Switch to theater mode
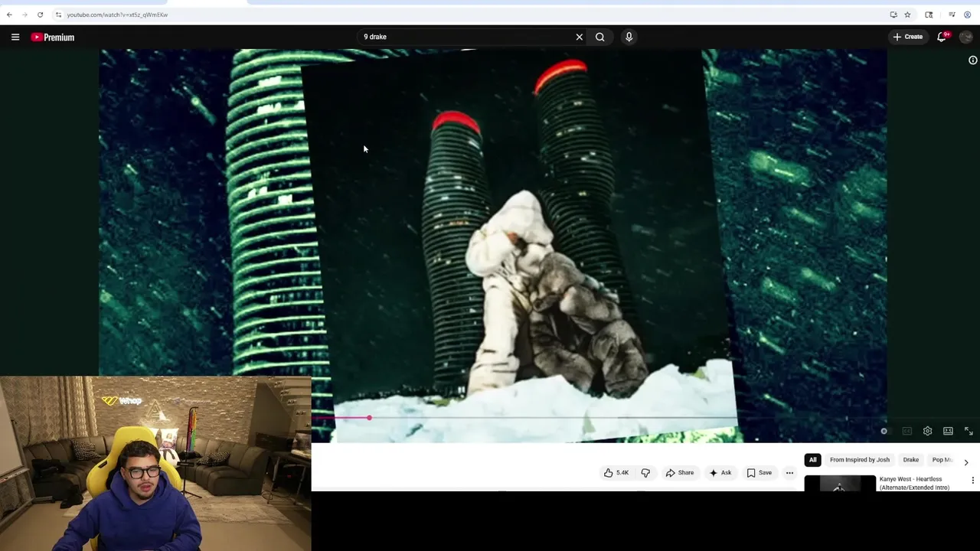 click(x=948, y=431)
